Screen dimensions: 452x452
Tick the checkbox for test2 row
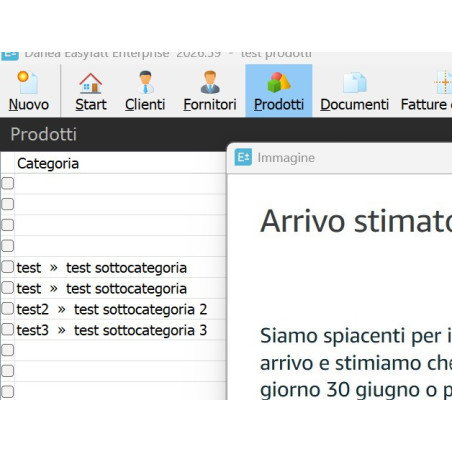pos(8,309)
